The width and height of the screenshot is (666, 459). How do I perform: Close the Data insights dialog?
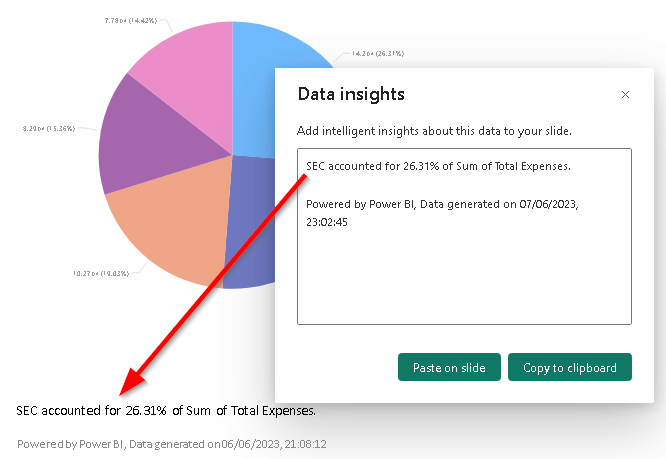point(625,95)
